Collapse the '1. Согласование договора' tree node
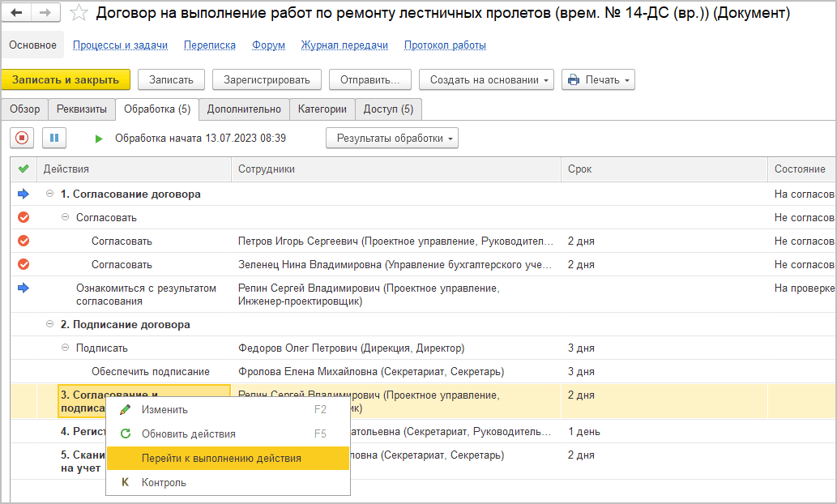Viewport: 837px width, 504px height. [49, 194]
